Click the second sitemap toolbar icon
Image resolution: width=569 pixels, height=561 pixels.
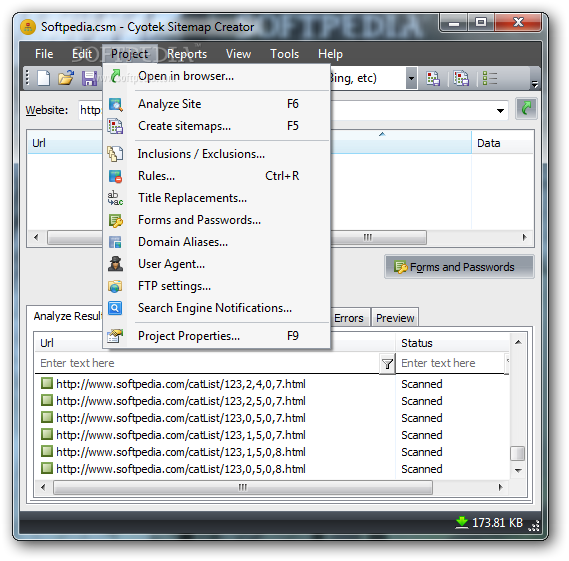coord(461,78)
